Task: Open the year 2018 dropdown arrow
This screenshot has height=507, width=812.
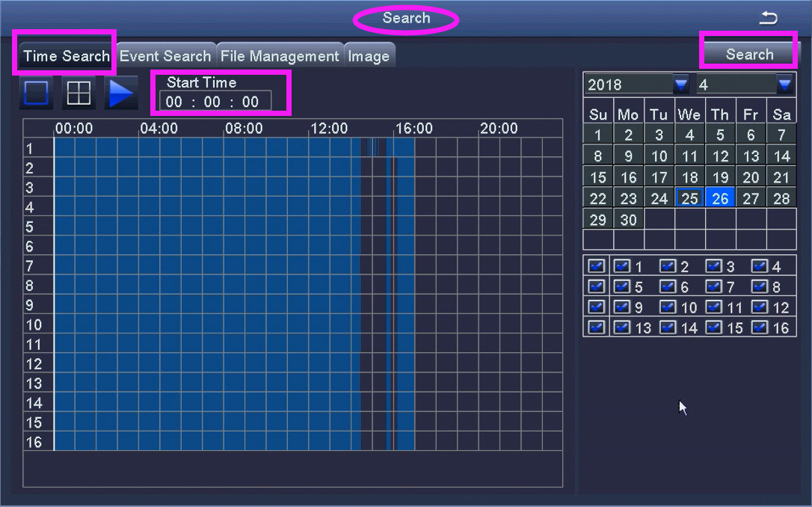Action: (x=681, y=84)
